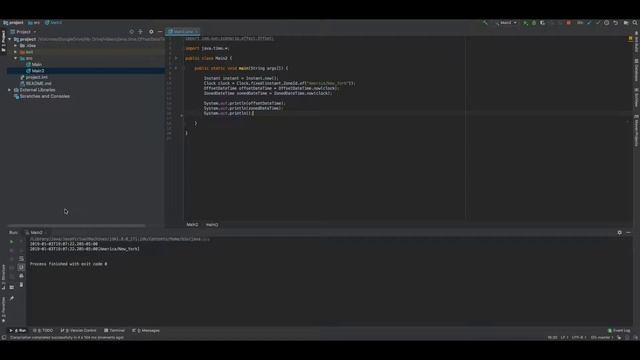Click the project breadcrumb in navigation bar
This screenshot has width=640, height=360.
pos(13,23)
